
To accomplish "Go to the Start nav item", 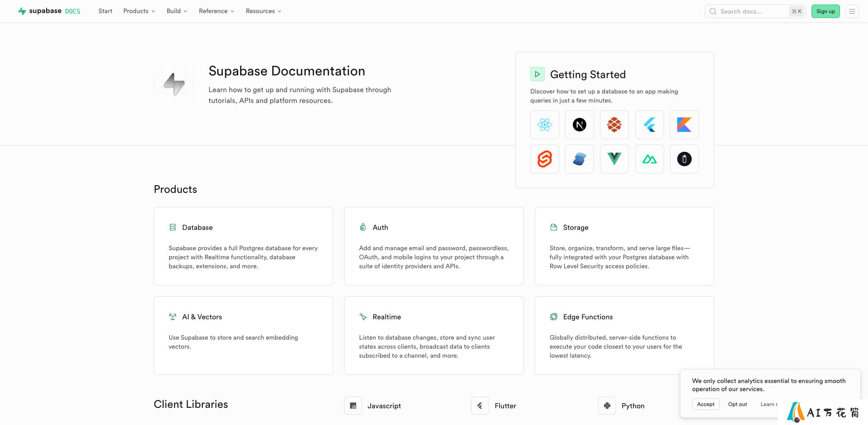I will pyautogui.click(x=105, y=11).
